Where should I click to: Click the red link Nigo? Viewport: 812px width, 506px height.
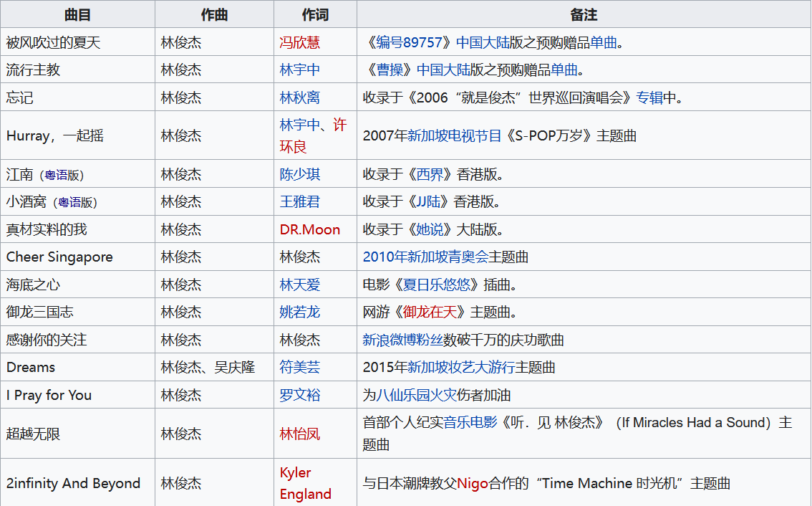pos(472,483)
